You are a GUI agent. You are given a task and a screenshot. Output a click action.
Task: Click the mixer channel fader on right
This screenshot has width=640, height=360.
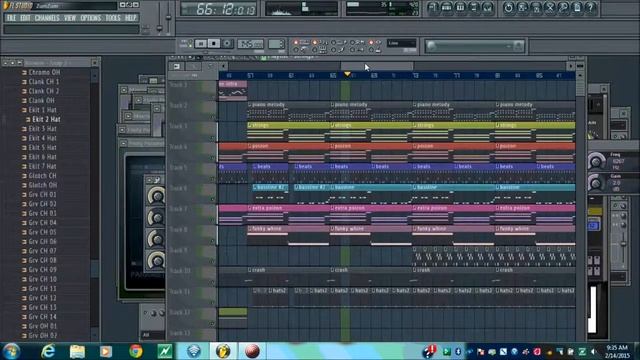[624, 244]
